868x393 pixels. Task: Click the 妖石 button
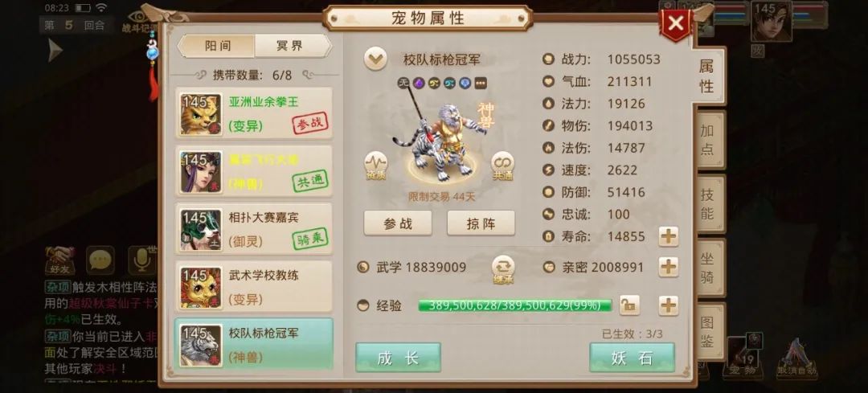[x=632, y=358]
